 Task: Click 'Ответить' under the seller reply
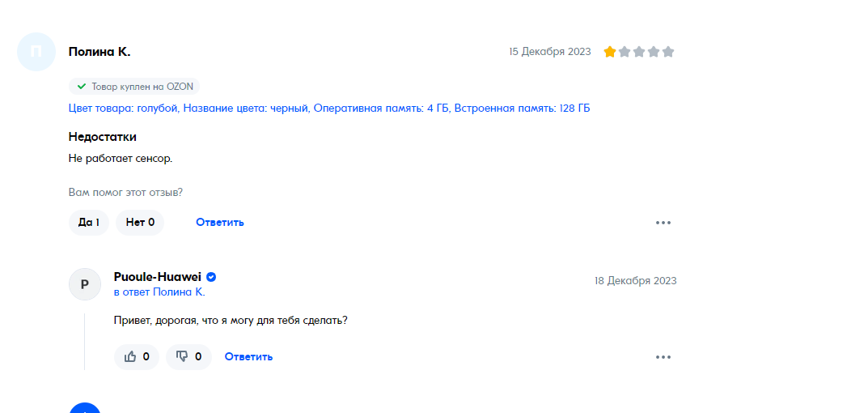(248, 356)
